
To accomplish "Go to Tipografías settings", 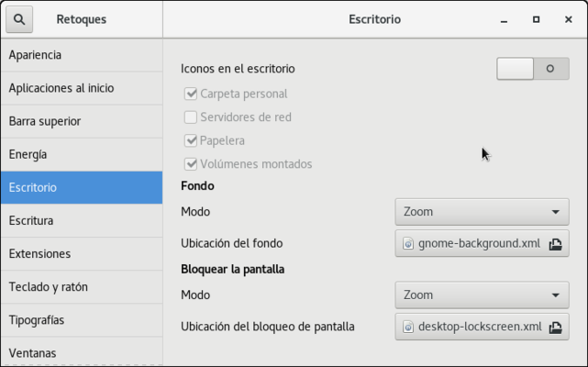I will tap(81, 320).
